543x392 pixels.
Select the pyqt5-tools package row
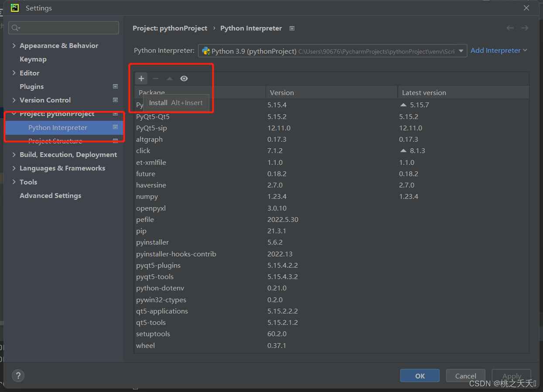(331, 276)
